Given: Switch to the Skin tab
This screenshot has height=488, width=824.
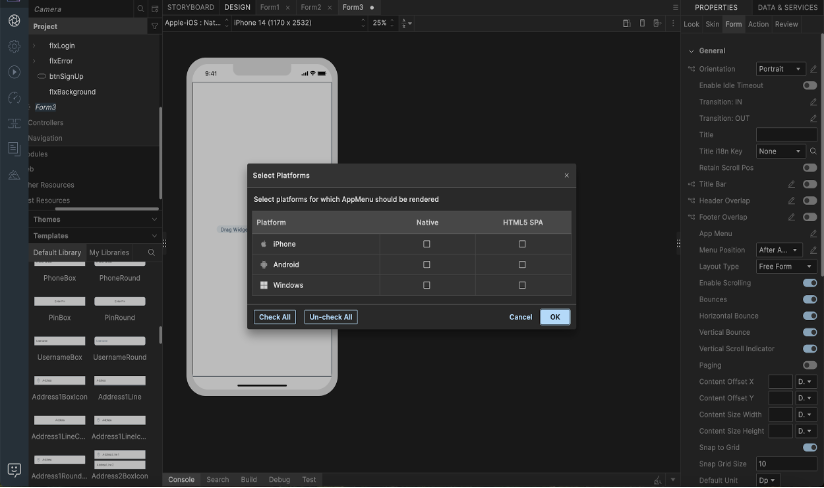Looking at the screenshot, I should [x=712, y=24].
